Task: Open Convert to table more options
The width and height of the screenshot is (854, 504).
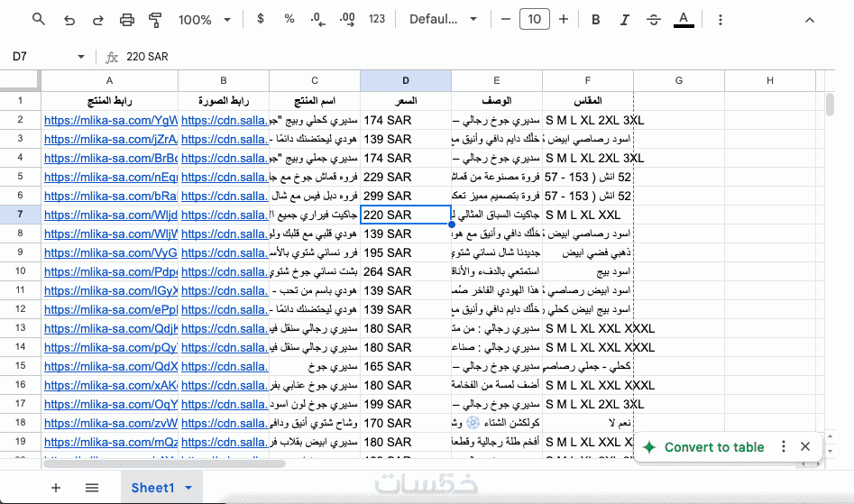Action: [783, 447]
